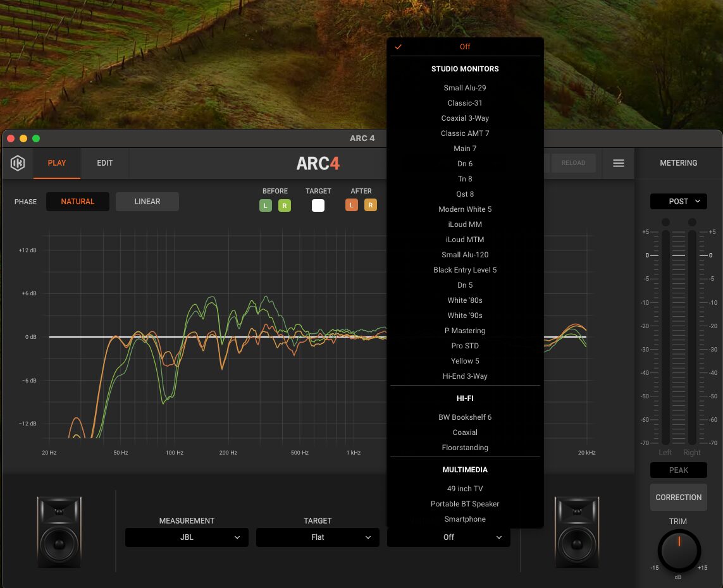Viewport: 723px width, 588px height.
Task: Open the hamburger menu icon
Action: click(619, 163)
